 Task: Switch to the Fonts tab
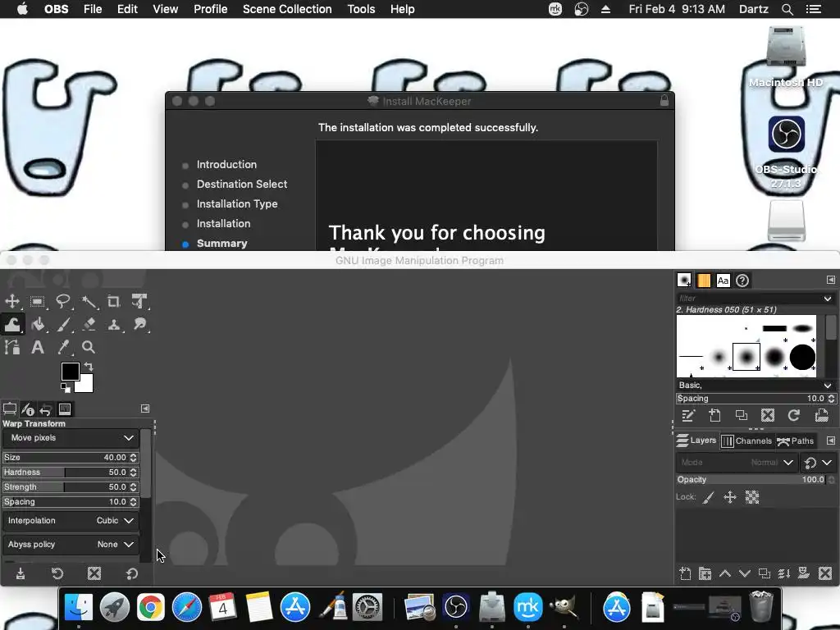pyautogui.click(x=724, y=281)
